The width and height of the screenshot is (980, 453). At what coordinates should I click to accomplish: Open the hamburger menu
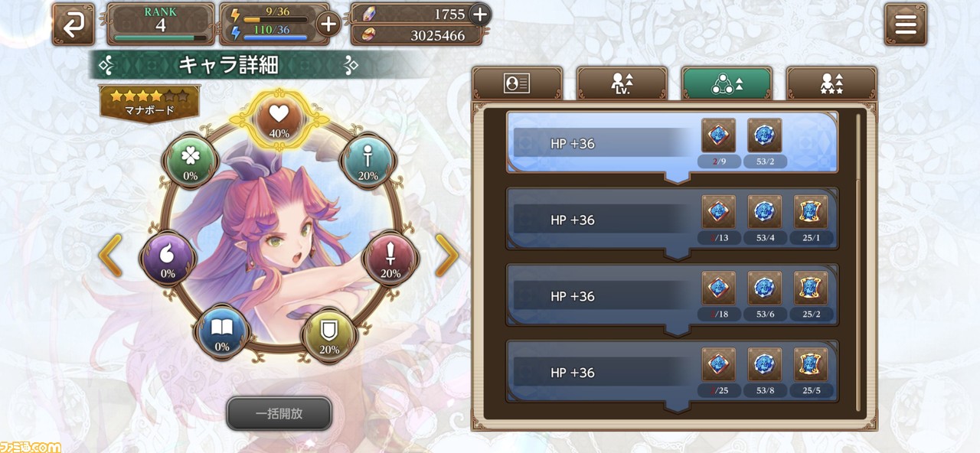[x=905, y=24]
